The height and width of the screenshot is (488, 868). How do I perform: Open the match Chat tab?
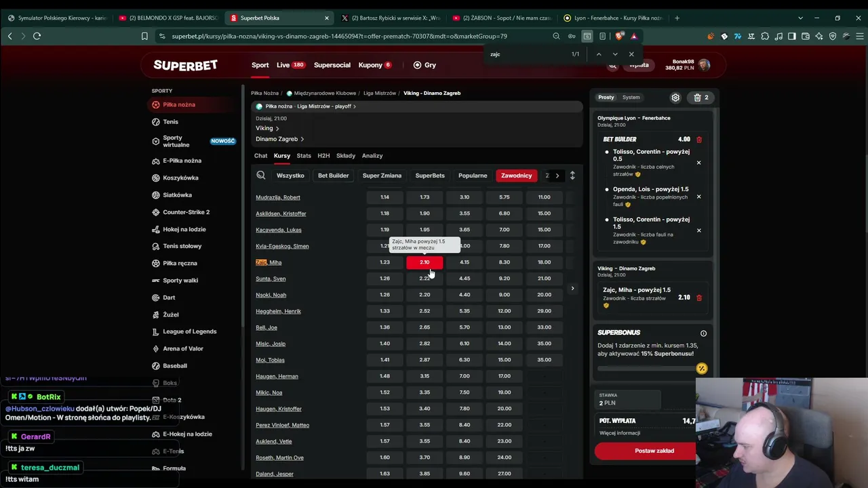click(261, 156)
